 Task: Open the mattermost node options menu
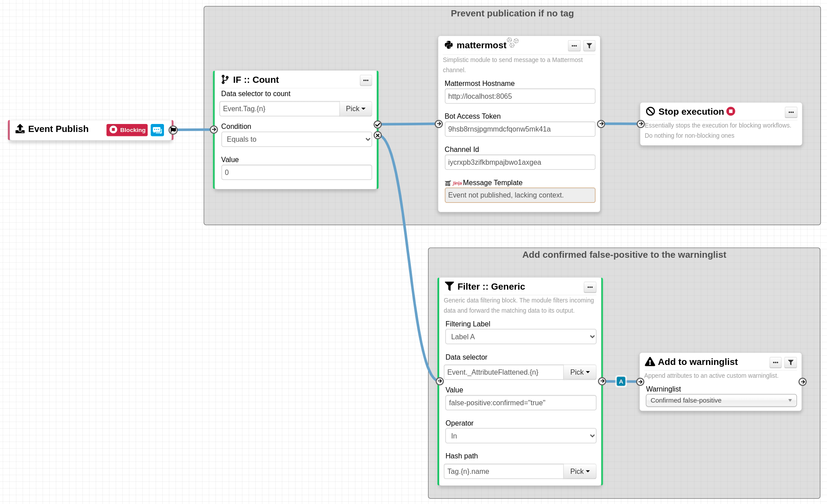pos(574,46)
